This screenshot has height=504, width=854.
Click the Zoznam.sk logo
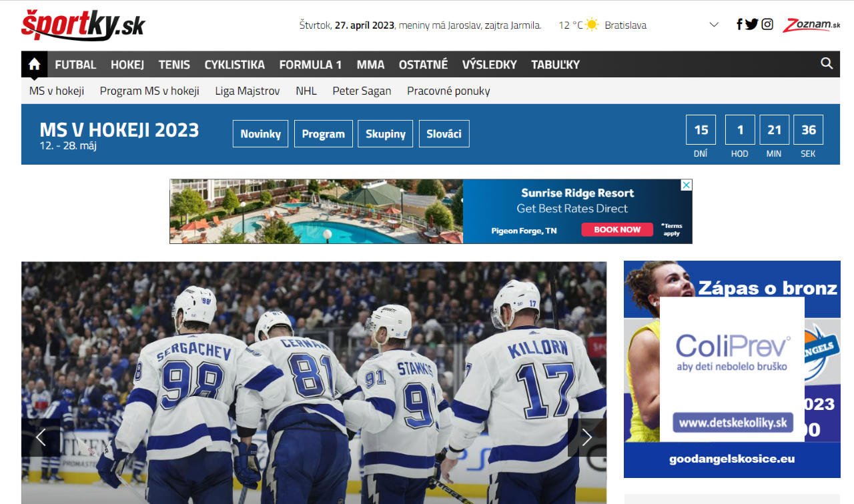pos(811,25)
